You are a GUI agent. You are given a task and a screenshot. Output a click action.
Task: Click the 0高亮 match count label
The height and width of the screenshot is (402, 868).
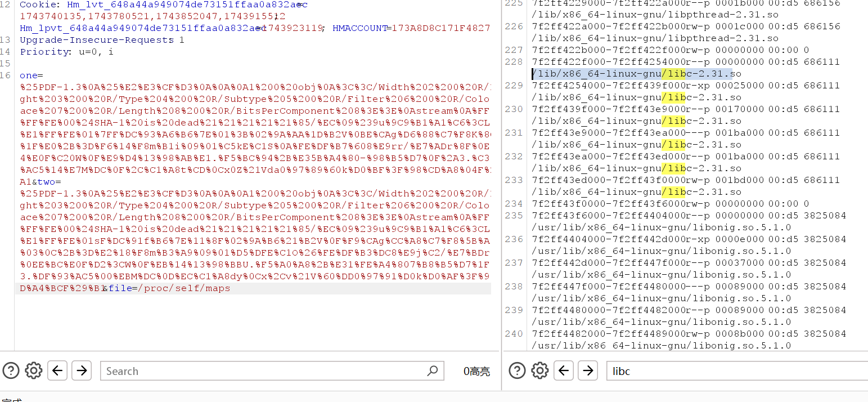tap(476, 372)
